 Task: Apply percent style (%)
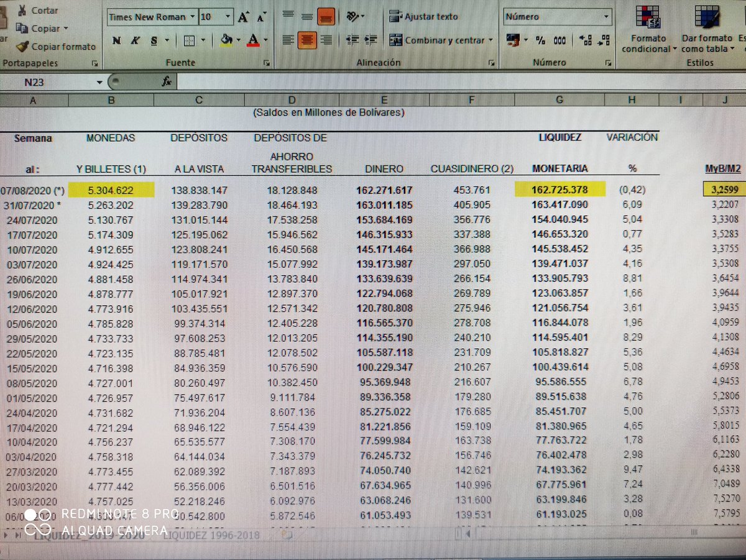[x=540, y=40]
